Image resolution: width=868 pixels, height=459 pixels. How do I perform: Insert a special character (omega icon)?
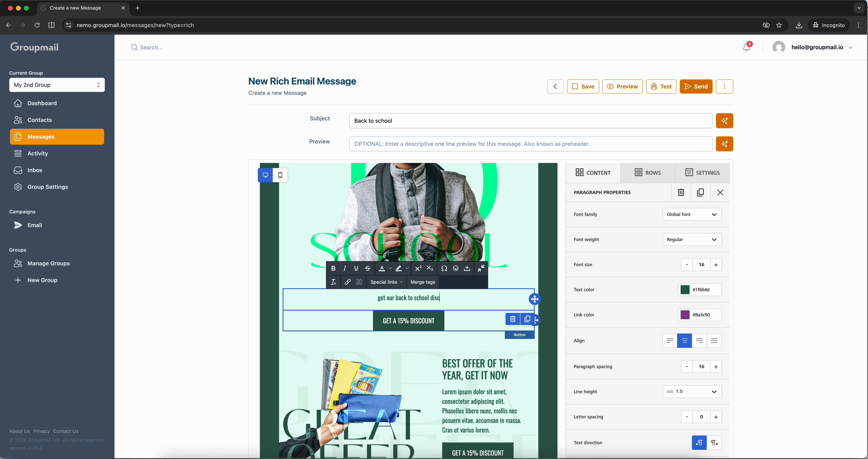click(444, 268)
